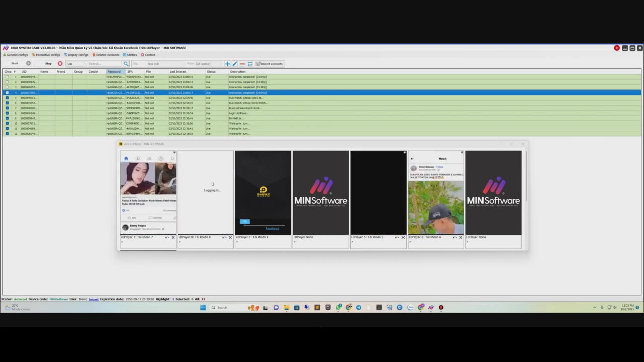
Task: Uncheck the checkbox for row 6
Action: 7,103
